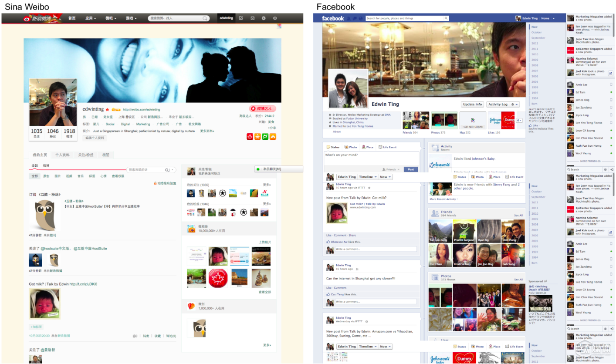Expand the 应用 dropdown in Weibo navigation
The image size is (616, 364).
(91, 18)
